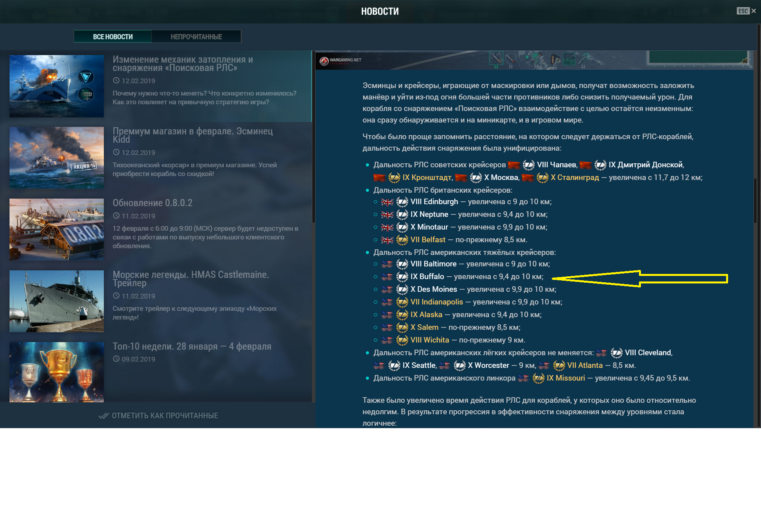Click the X Salem ship link
This screenshot has height=532, width=761.
424,327
